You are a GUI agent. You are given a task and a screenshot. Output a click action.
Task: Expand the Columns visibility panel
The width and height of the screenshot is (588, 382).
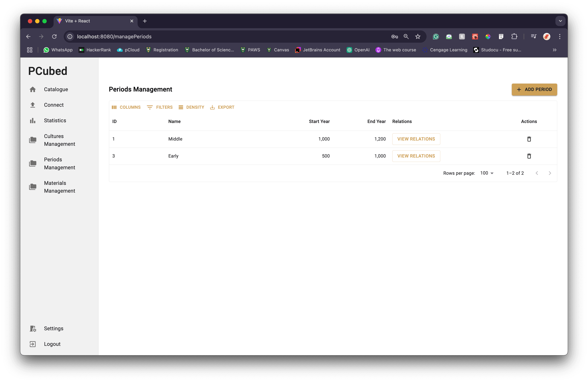click(x=126, y=107)
